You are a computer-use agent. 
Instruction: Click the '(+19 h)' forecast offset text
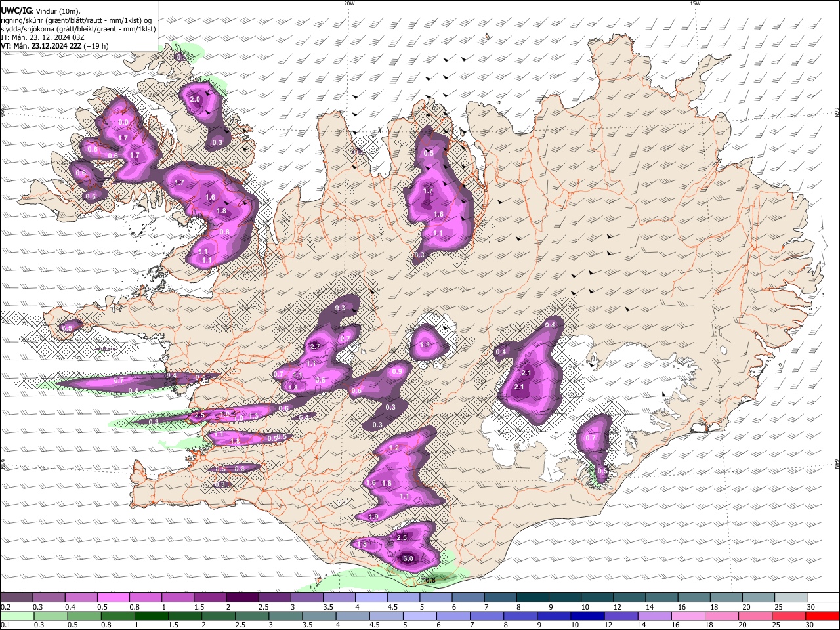pyautogui.click(x=96, y=46)
